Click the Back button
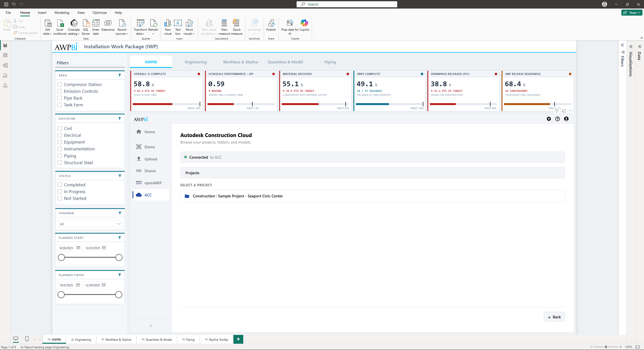This screenshot has width=644, height=350. click(554, 317)
